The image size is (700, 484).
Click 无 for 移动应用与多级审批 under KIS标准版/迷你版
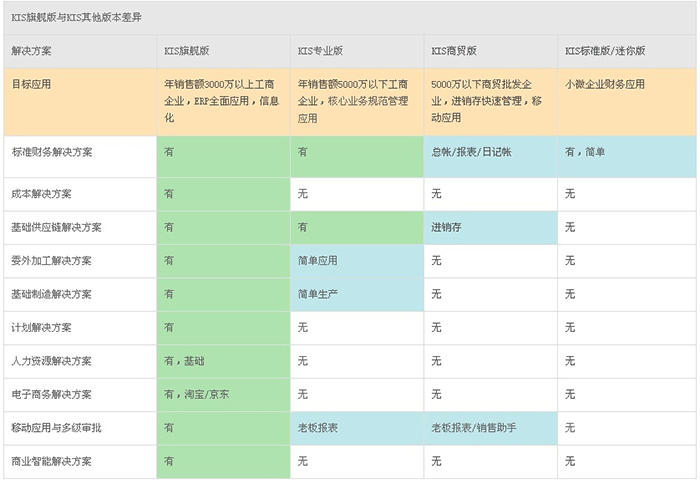[x=570, y=428]
